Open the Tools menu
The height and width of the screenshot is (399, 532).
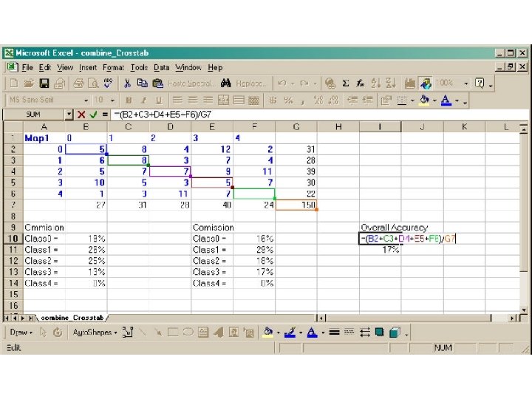pos(139,67)
